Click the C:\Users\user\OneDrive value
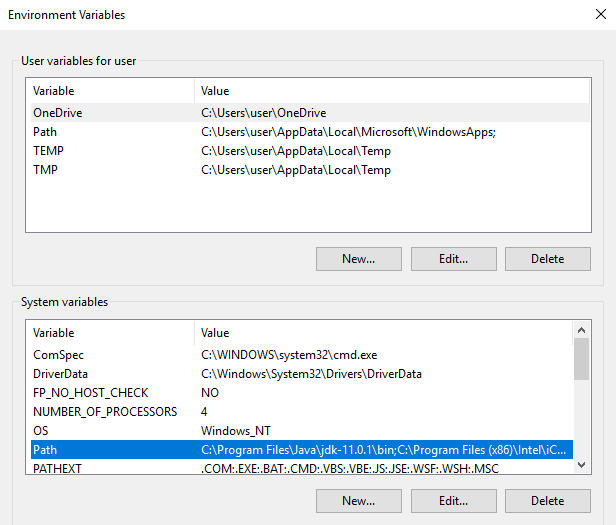The image size is (616, 525). click(x=264, y=113)
